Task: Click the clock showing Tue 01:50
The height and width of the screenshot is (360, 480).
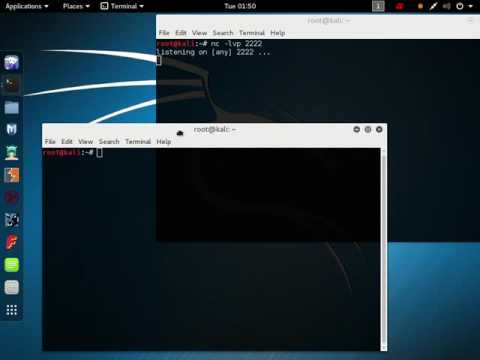Action: coord(240,6)
